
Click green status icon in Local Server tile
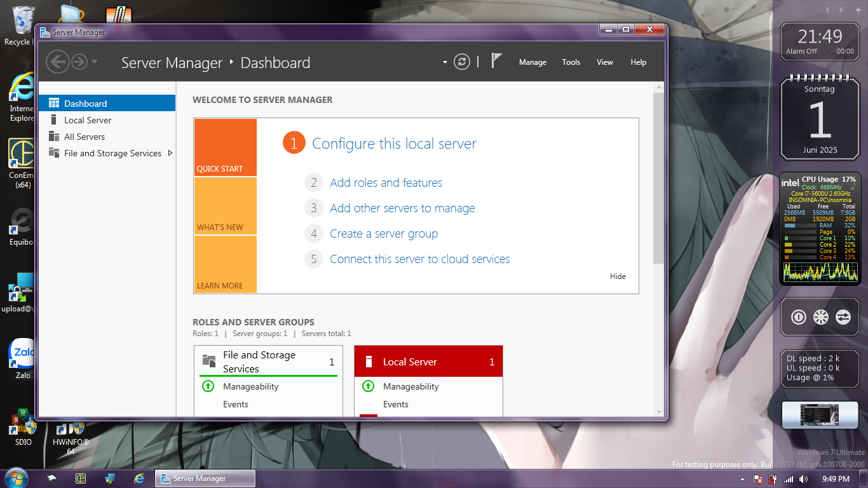pos(368,386)
